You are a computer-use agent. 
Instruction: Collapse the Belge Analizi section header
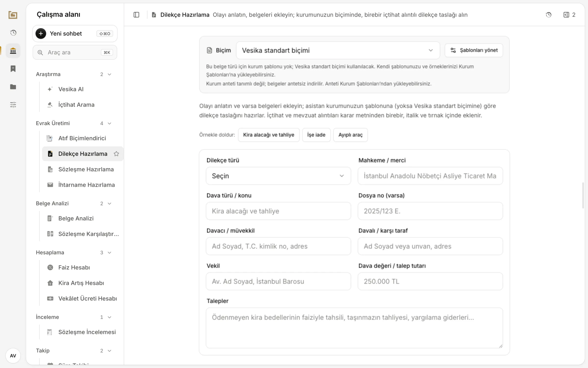[x=74, y=204]
